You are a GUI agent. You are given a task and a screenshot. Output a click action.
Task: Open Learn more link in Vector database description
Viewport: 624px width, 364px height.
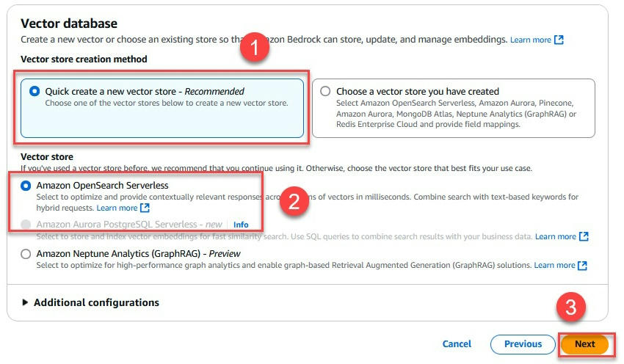(x=530, y=39)
